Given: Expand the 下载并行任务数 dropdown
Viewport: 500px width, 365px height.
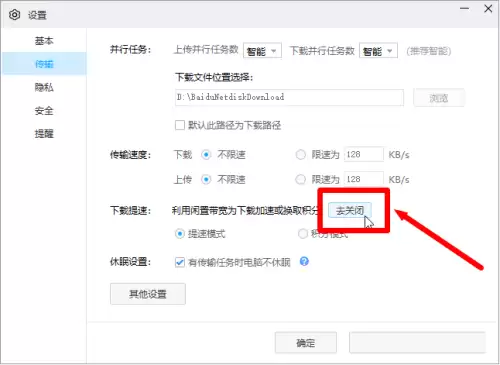Looking at the screenshot, I should pyautogui.click(x=378, y=51).
